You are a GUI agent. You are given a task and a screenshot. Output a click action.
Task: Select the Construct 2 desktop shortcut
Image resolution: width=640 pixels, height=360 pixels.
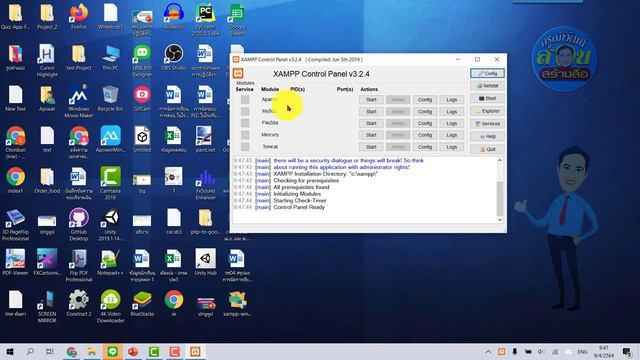tap(79, 303)
